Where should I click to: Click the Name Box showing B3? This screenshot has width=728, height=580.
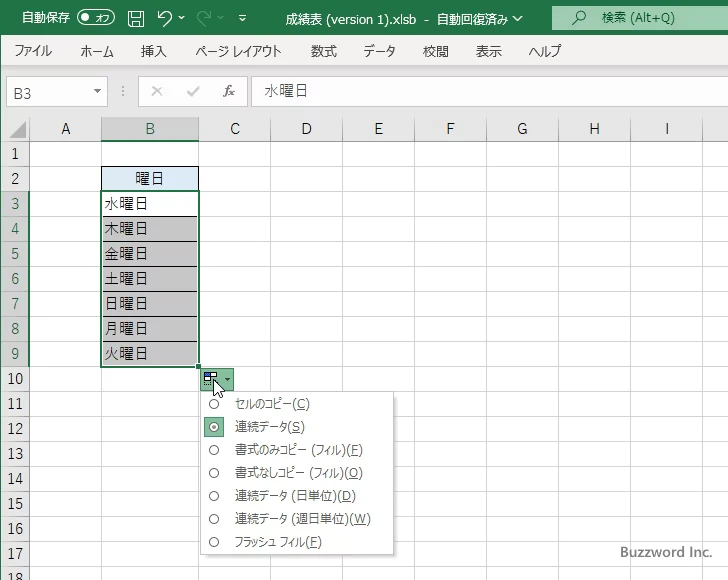pyautogui.click(x=48, y=92)
